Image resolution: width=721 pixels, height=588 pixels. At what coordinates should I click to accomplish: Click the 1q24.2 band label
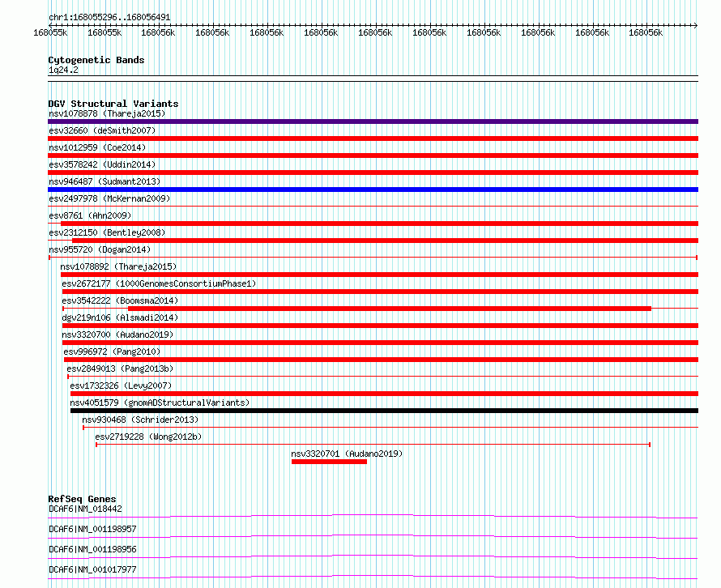tap(63, 70)
